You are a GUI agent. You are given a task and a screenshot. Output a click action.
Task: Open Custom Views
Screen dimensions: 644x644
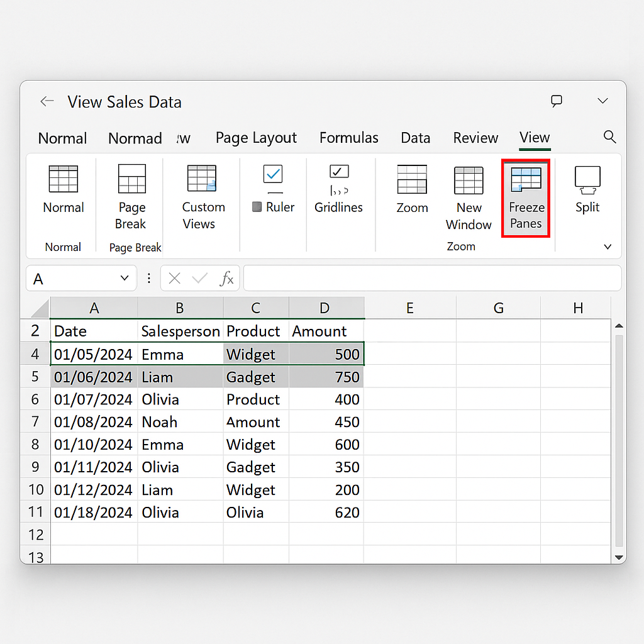click(202, 179)
